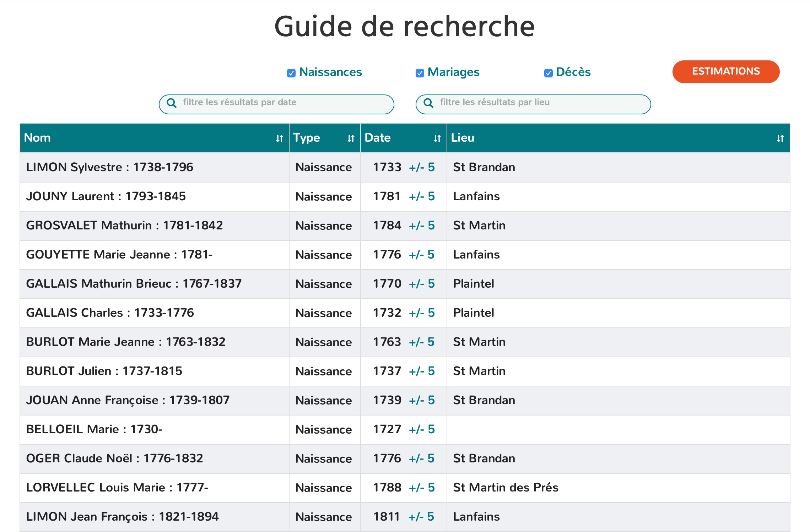Click the magnifier icon in the lieu filter
The image size is (810, 532).
[x=428, y=103]
